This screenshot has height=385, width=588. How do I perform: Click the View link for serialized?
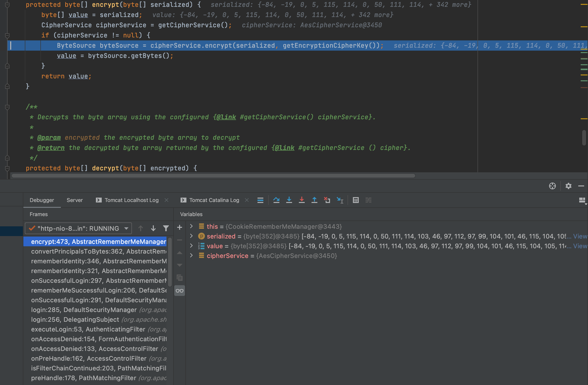580,236
